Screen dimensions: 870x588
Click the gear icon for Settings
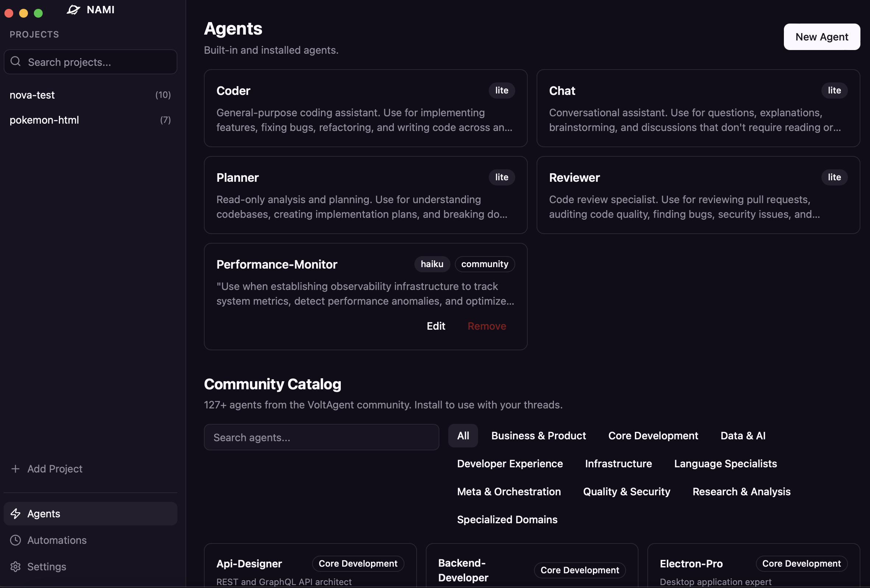[x=15, y=567]
